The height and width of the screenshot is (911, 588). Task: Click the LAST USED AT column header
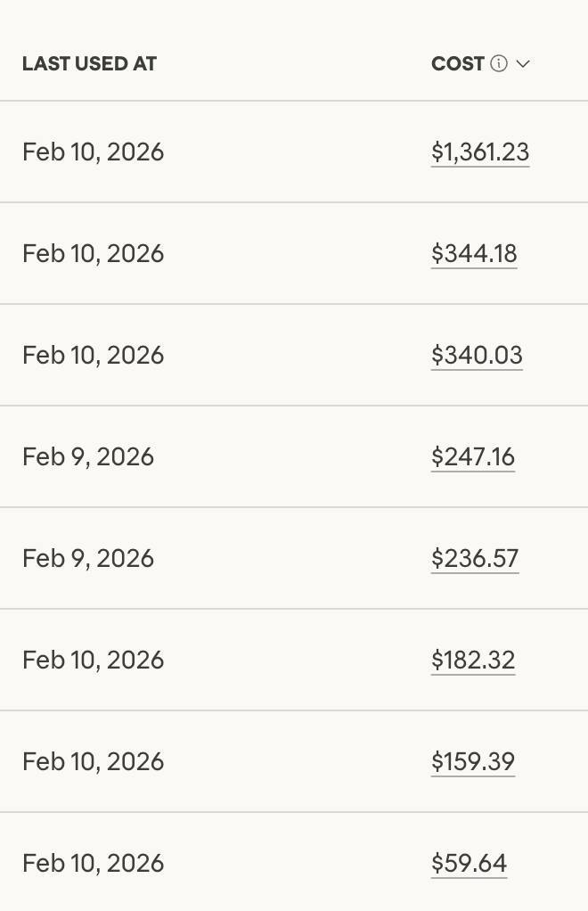pos(89,64)
